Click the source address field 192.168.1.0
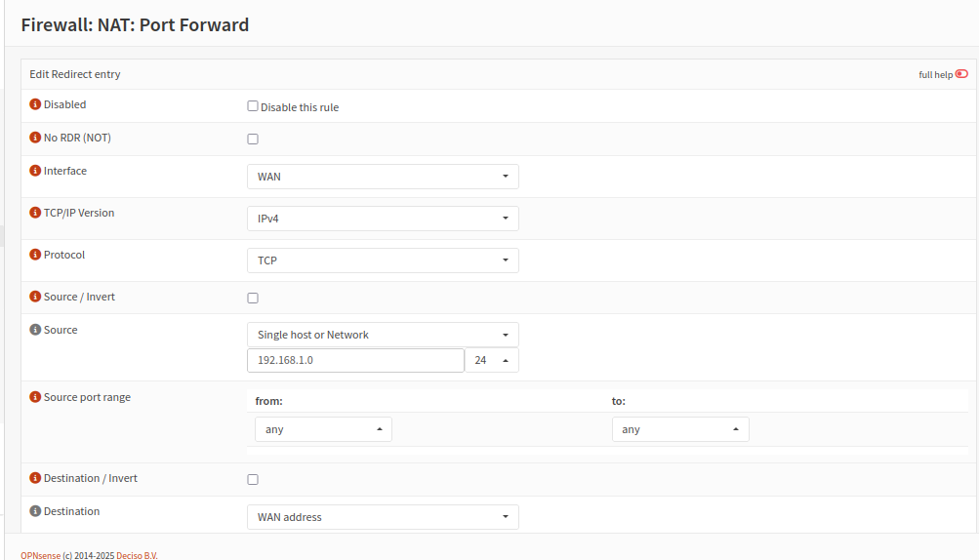The width and height of the screenshot is (979, 560). pyautogui.click(x=355, y=360)
